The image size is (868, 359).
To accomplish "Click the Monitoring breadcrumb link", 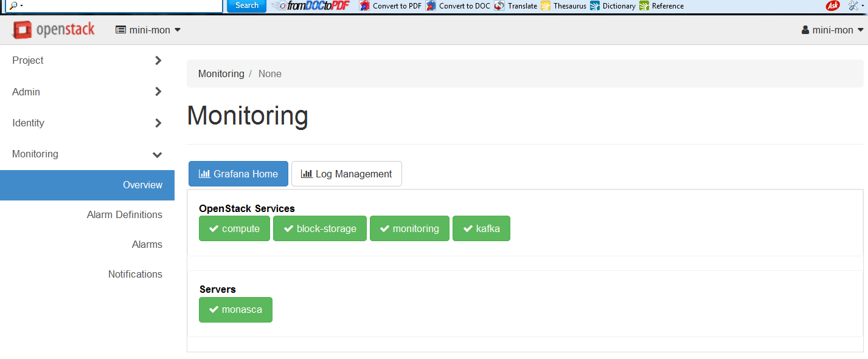I will [x=221, y=74].
